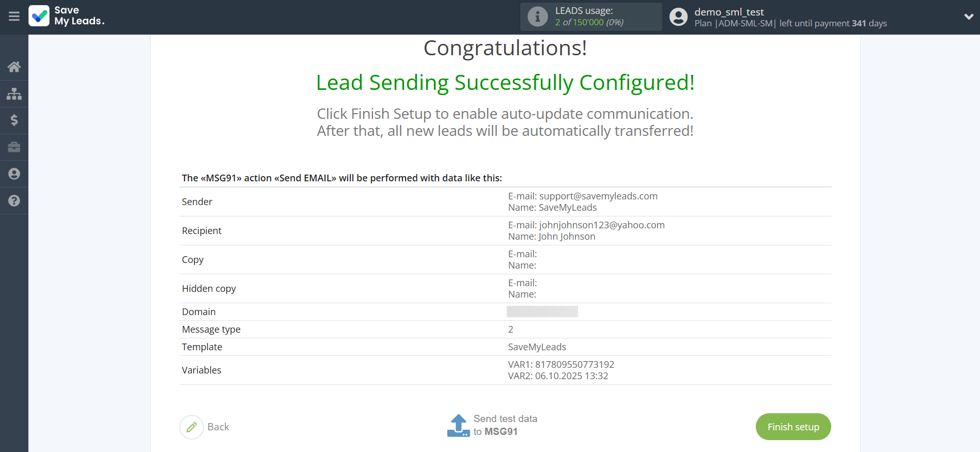Open the Home dashboard from sidebar
Image resolution: width=980 pixels, height=452 pixels.
14,67
